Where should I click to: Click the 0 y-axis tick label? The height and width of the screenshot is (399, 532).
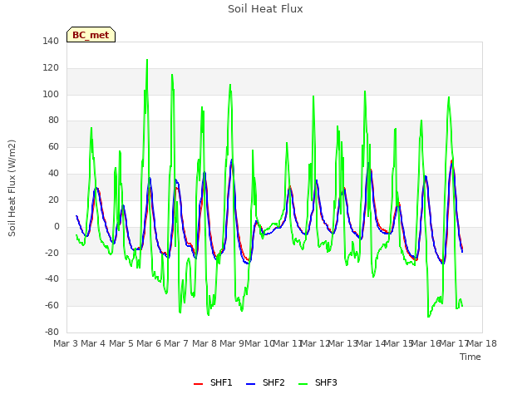pyautogui.click(x=57, y=227)
